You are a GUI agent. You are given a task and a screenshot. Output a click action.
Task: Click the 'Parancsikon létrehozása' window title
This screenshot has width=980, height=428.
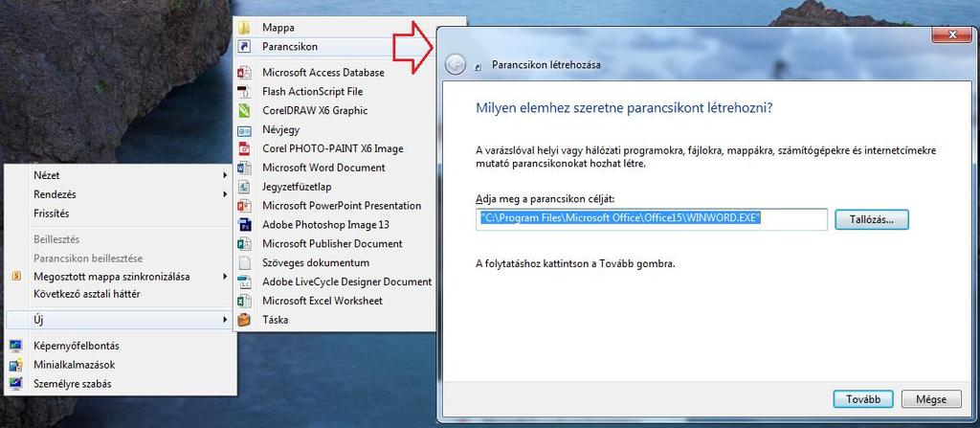546,65
